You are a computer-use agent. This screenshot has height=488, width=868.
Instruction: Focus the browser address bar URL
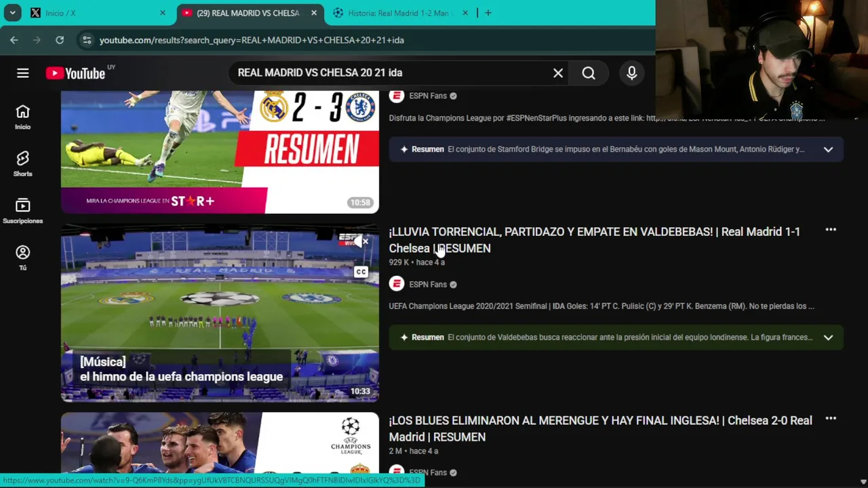[x=252, y=40]
